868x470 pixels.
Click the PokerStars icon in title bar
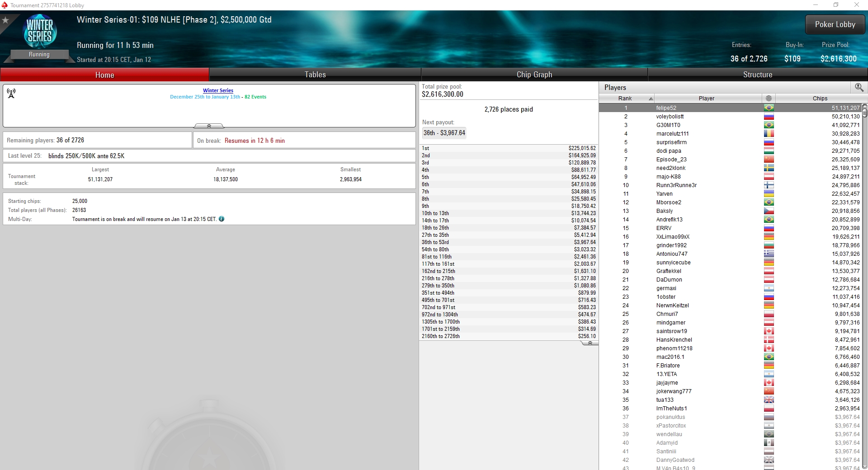(5, 5)
